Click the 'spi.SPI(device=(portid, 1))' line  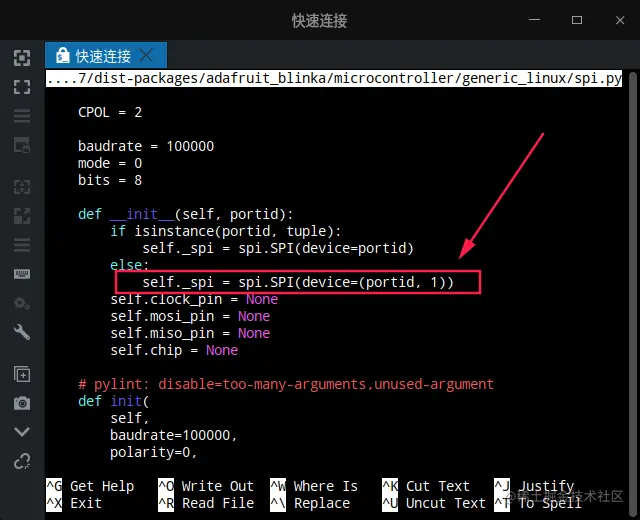pos(298,282)
